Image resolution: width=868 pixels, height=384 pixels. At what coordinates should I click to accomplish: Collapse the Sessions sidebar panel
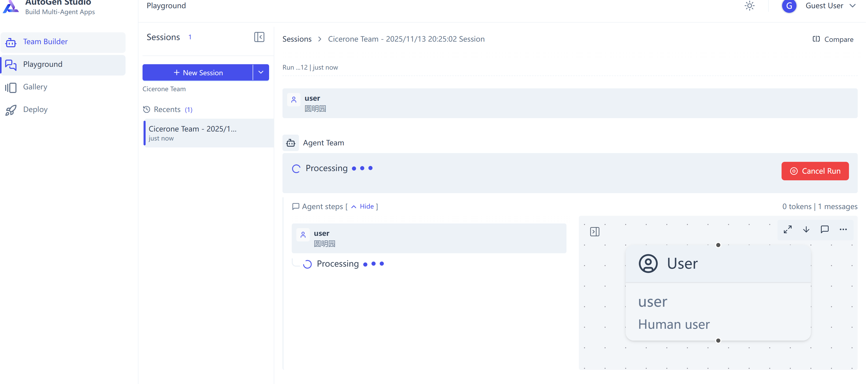pyautogui.click(x=259, y=37)
